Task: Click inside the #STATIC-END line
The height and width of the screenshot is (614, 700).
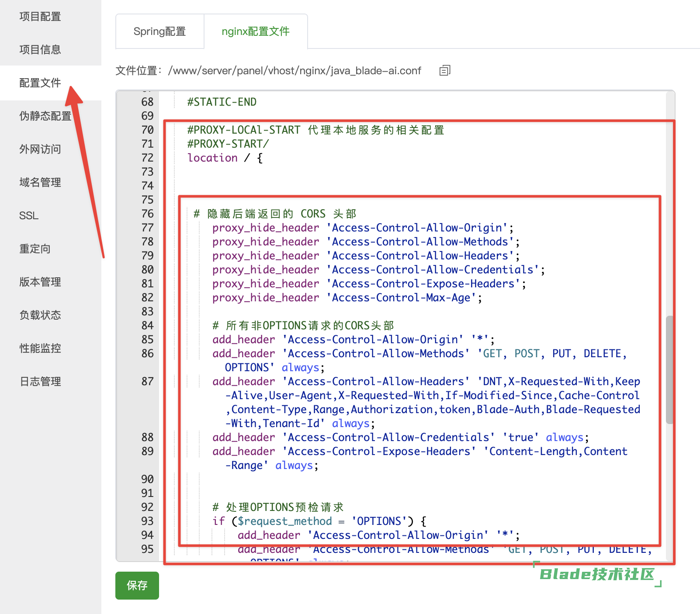Action: pos(222,102)
